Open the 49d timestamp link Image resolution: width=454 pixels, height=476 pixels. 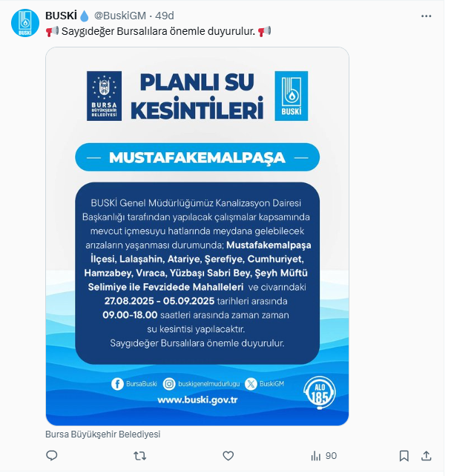[165, 16]
